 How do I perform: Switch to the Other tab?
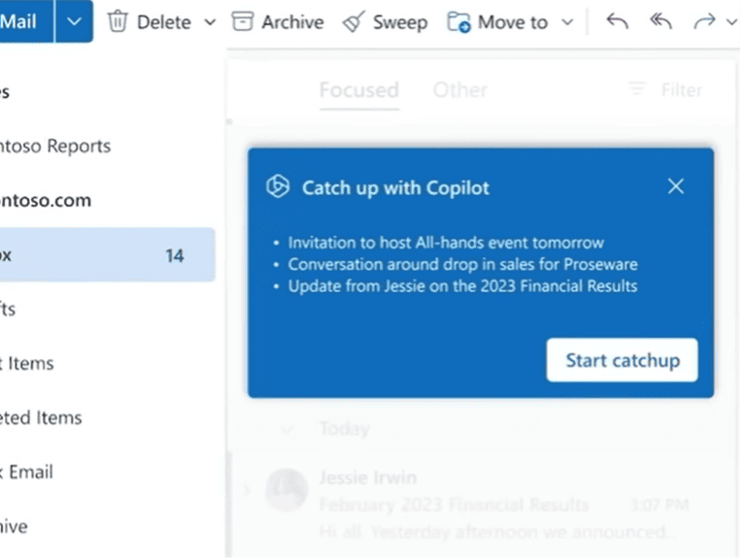click(459, 90)
